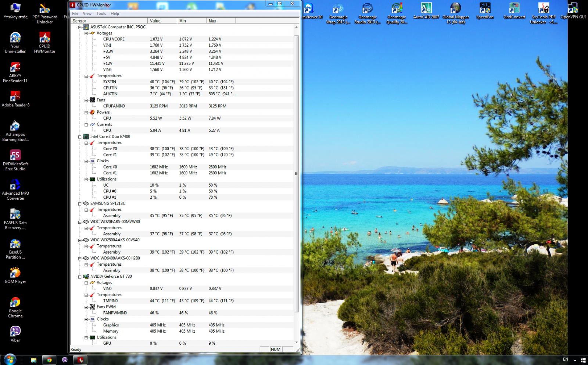Open GridConvert desktop icon
This screenshot has height=365, width=588.
tap(514, 11)
